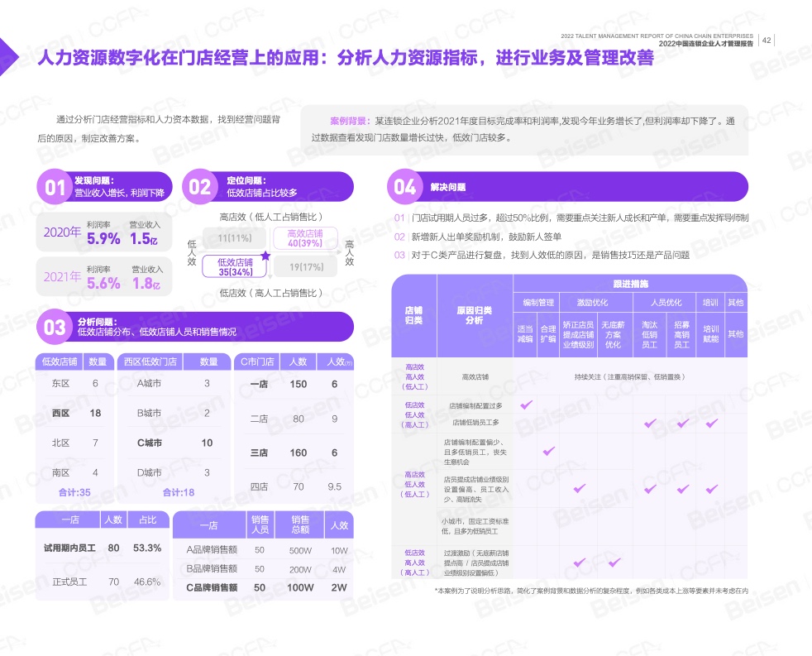
Task: Click the page number 42 box
Action: point(767,41)
